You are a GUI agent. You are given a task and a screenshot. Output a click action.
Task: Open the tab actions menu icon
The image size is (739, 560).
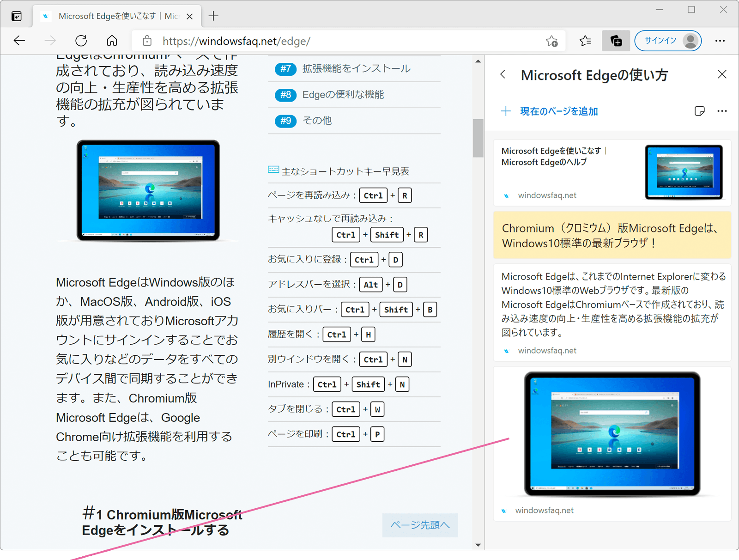coord(17,17)
